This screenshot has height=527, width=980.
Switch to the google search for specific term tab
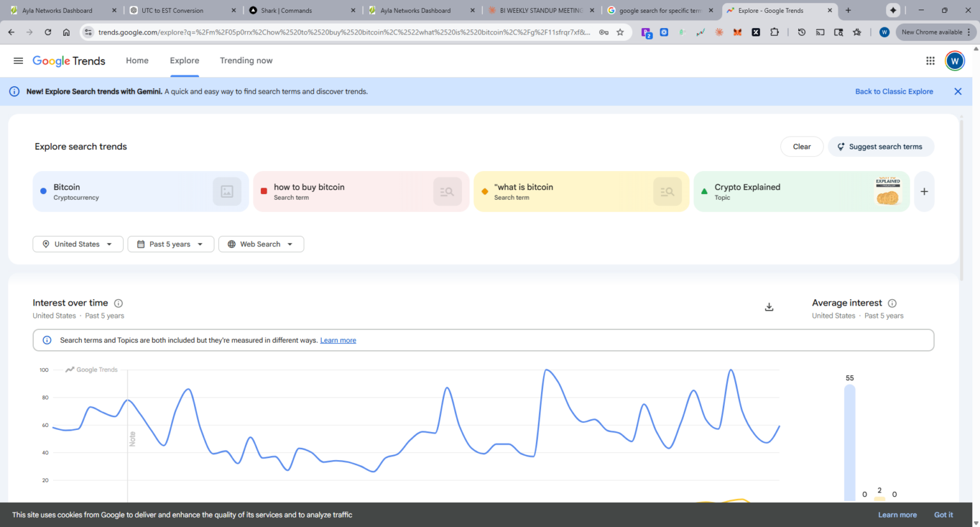[x=661, y=10]
